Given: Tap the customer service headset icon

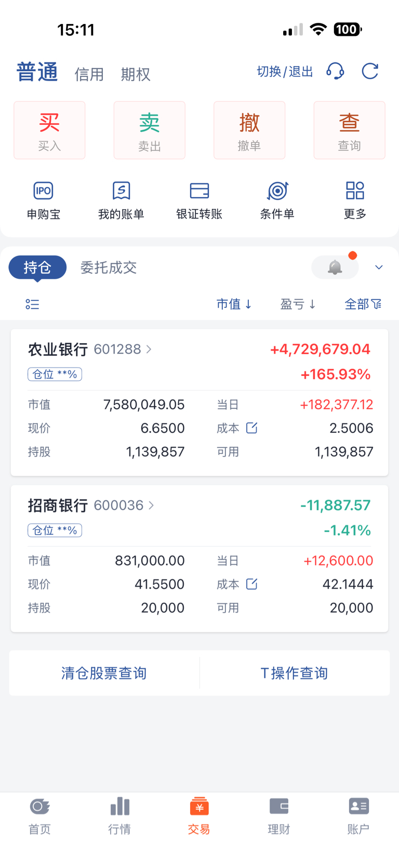Looking at the screenshot, I should 335,71.
